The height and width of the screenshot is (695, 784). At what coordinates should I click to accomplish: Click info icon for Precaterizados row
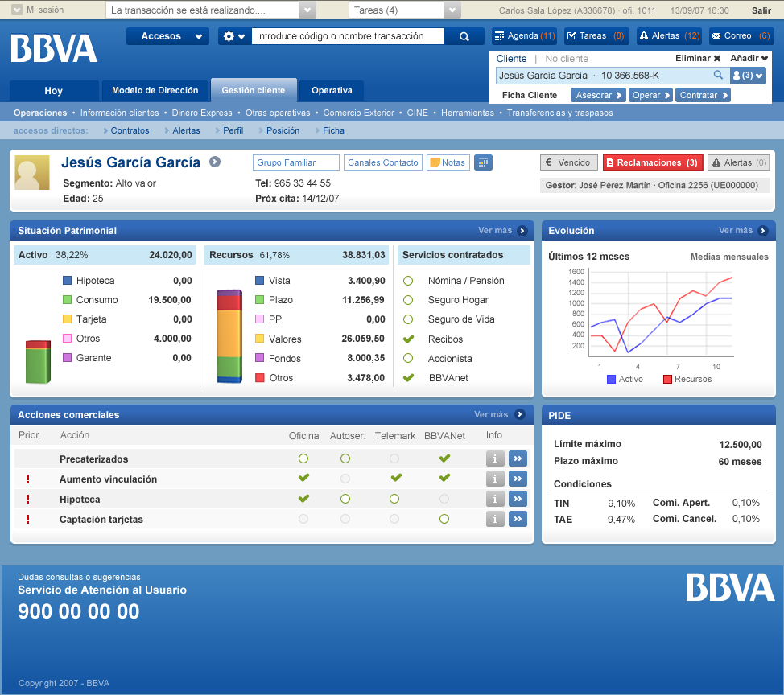tap(495, 459)
